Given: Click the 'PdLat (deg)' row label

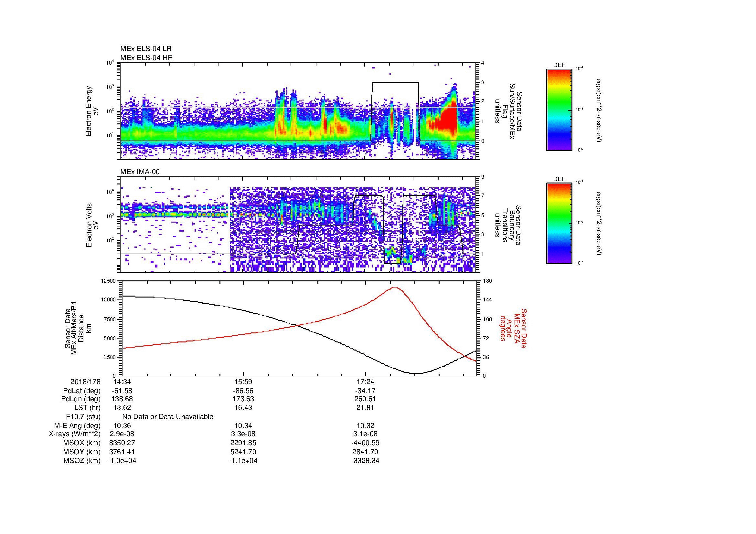Looking at the screenshot, I should [82, 391].
